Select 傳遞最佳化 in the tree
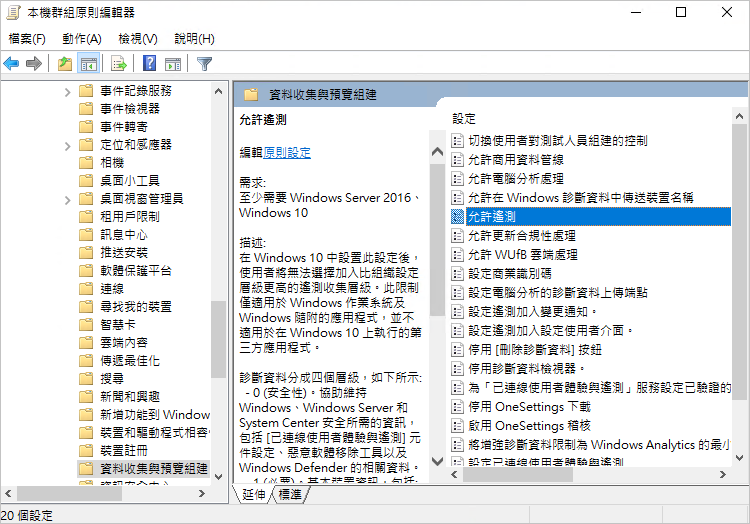 coord(130,360)
